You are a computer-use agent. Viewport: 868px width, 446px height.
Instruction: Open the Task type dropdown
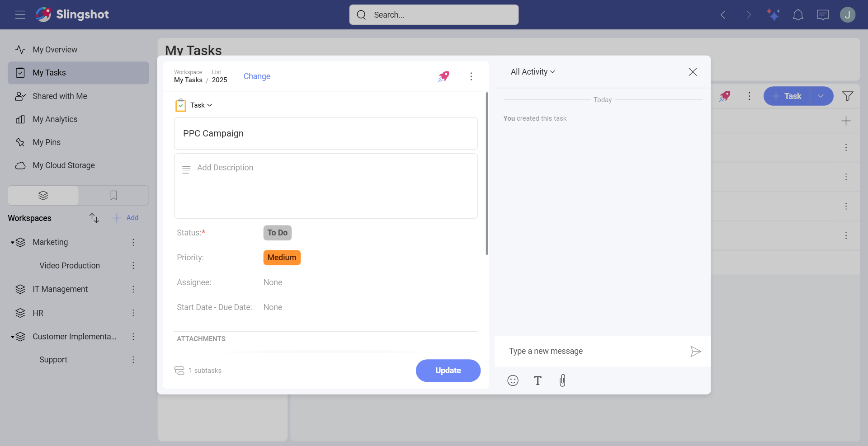(x=201, y=105)
